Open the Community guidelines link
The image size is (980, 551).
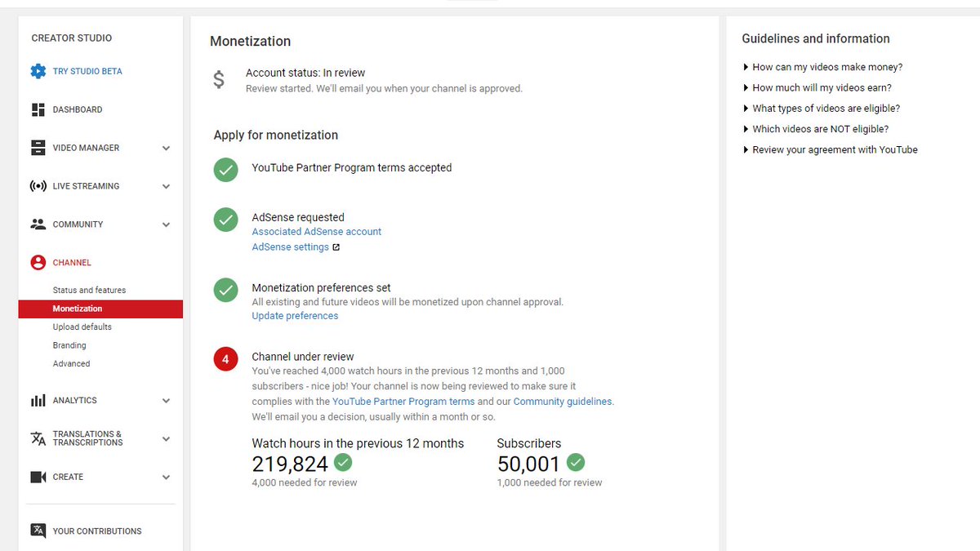[563, 402]
